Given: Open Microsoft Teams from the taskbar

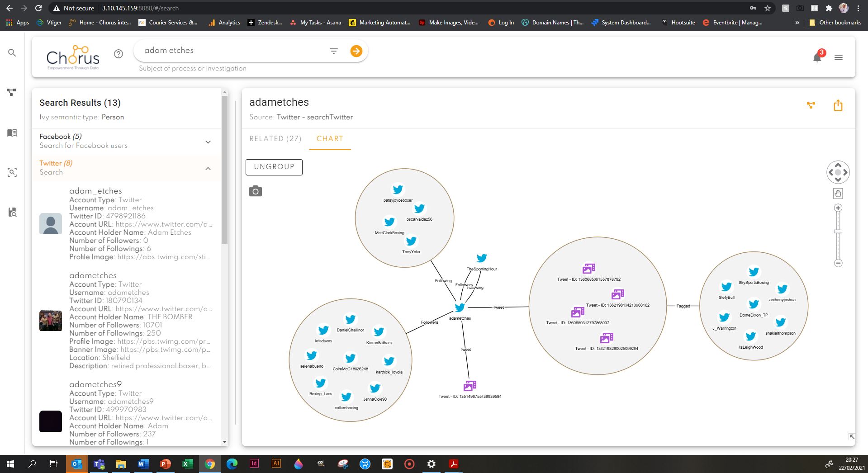Looking at the screenshot, I should [98, 464].
